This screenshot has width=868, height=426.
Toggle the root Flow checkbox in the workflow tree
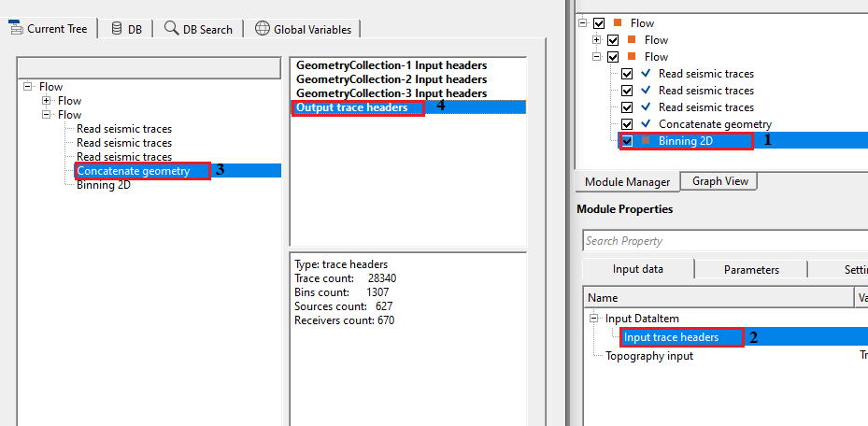pos(599,23)
